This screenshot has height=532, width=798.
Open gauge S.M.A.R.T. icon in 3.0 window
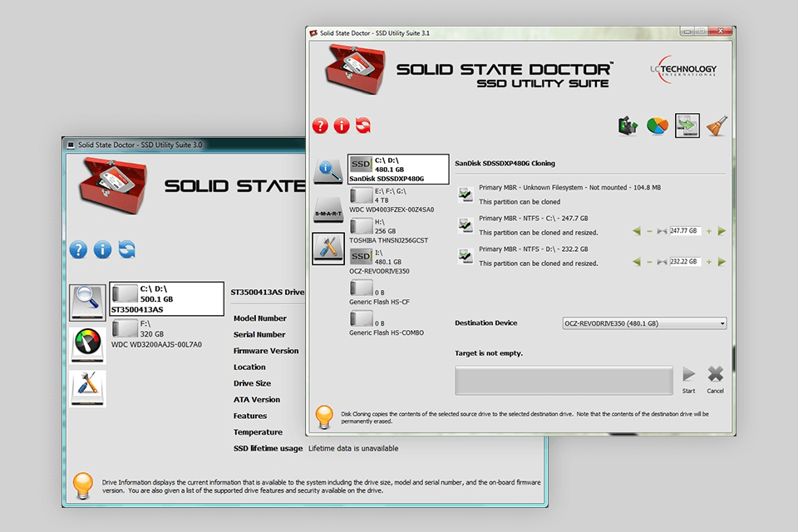click(x=87, y=345)
